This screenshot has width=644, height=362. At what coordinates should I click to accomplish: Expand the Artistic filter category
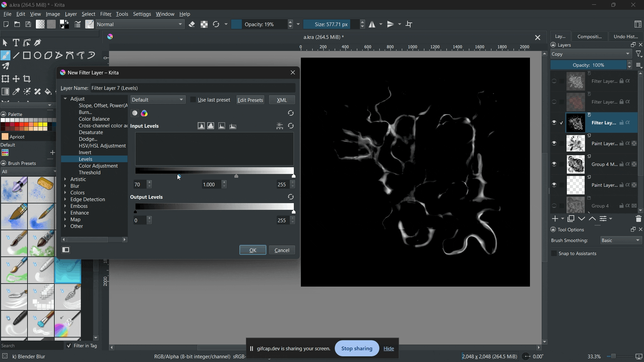click(66, 179)
